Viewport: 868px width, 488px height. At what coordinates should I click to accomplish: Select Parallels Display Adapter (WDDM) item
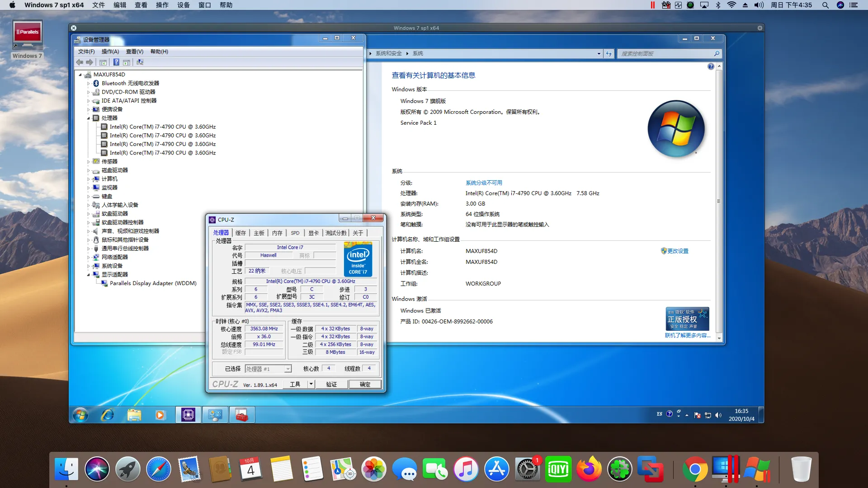tap(153, 283)
